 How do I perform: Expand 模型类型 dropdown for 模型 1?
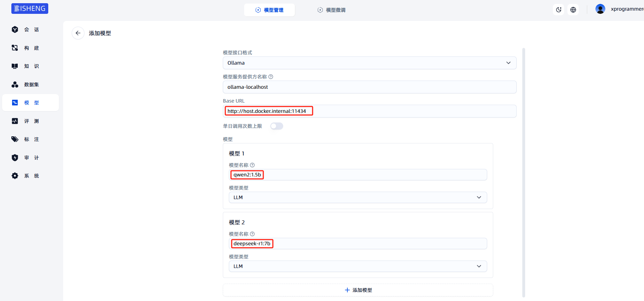358,197
